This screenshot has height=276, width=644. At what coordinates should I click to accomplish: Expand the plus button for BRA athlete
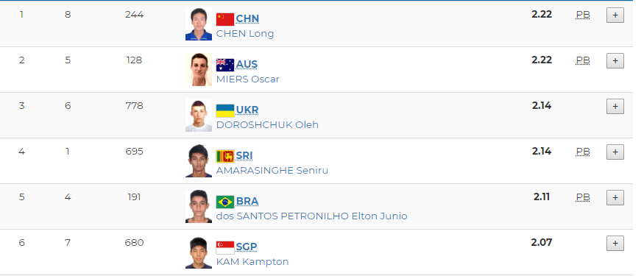(615, 197)
